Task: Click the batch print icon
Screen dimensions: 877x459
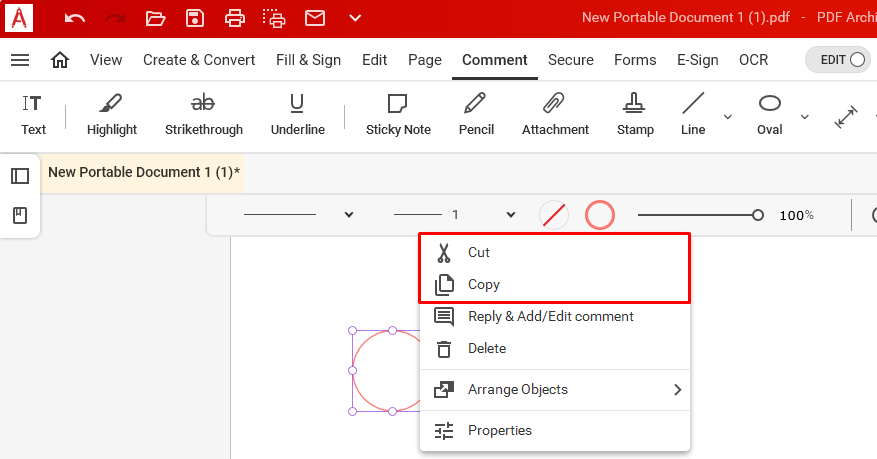Action: pyautogui.click(x=274, y=18)
